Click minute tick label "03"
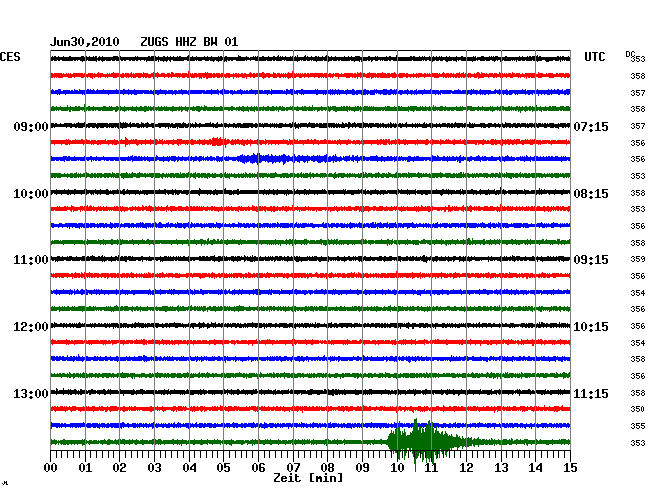Screen dimensions: 650x494 tap(154, 467)
